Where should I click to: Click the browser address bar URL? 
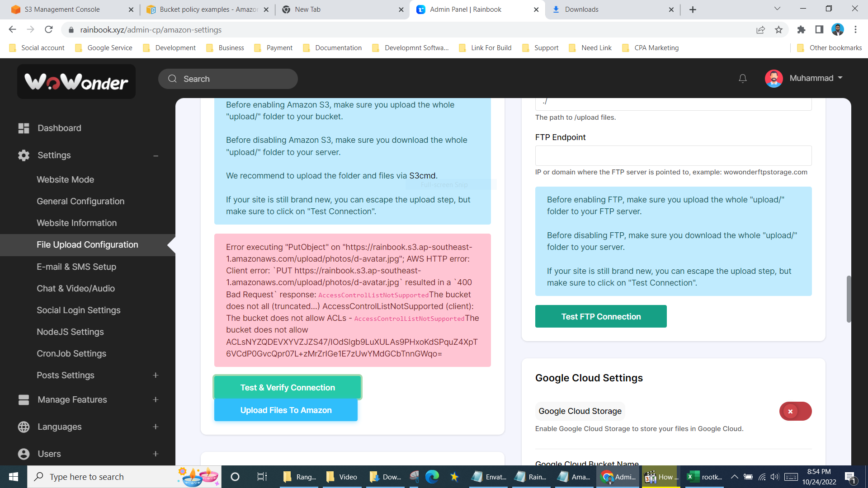tap(151, 30)
